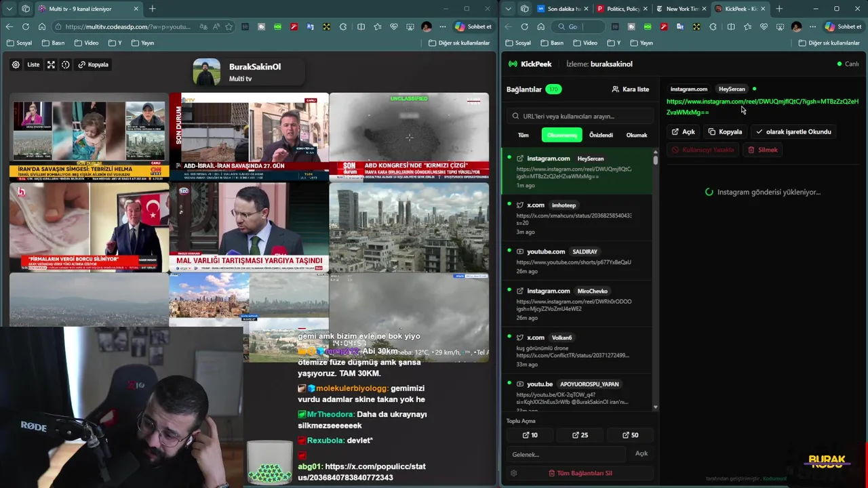Open Kara liste in KickPeek
The width and height of the screenshot is (868, 488).
(x=630, y=89)
